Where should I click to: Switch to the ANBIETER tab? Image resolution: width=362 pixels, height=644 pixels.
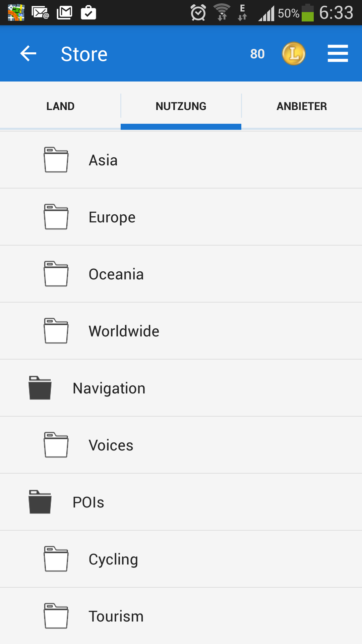pos(302,106)
